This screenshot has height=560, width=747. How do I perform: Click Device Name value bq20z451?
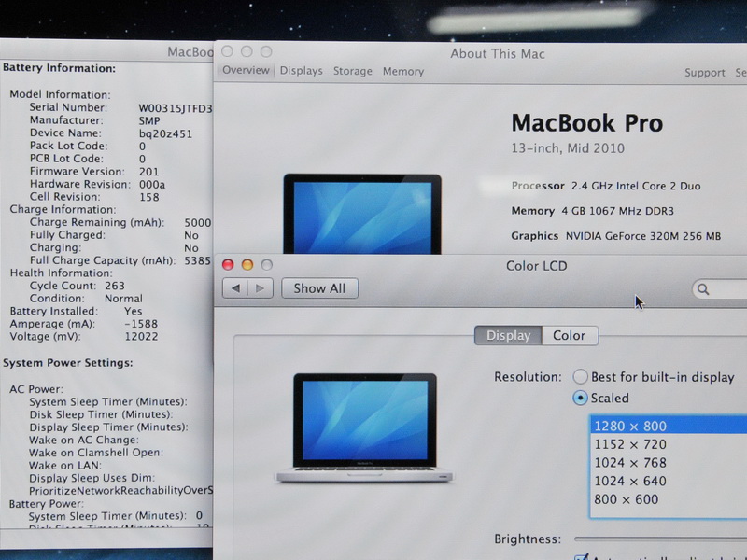(x=166, y=133)
